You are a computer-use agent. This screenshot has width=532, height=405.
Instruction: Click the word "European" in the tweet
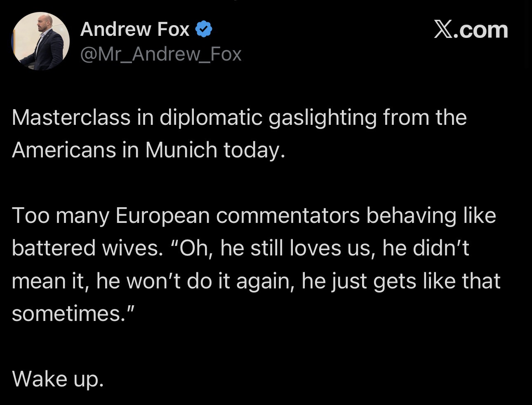click(x=162, y=215)
